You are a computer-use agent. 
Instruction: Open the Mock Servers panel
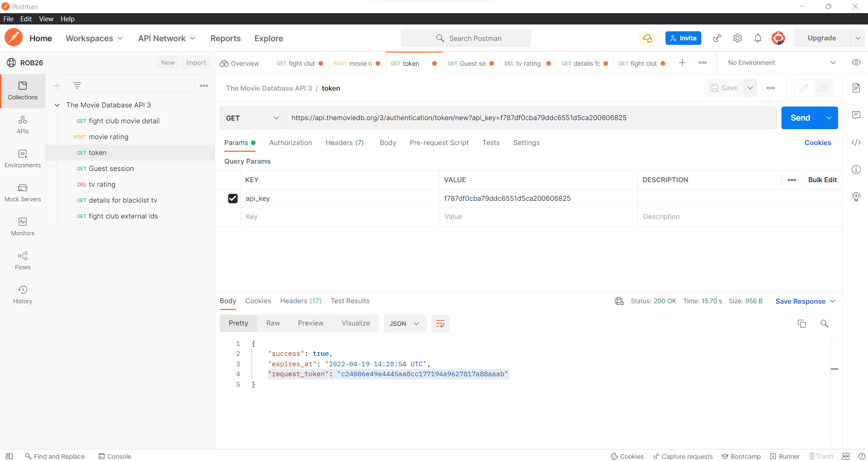tap(22, 192)
